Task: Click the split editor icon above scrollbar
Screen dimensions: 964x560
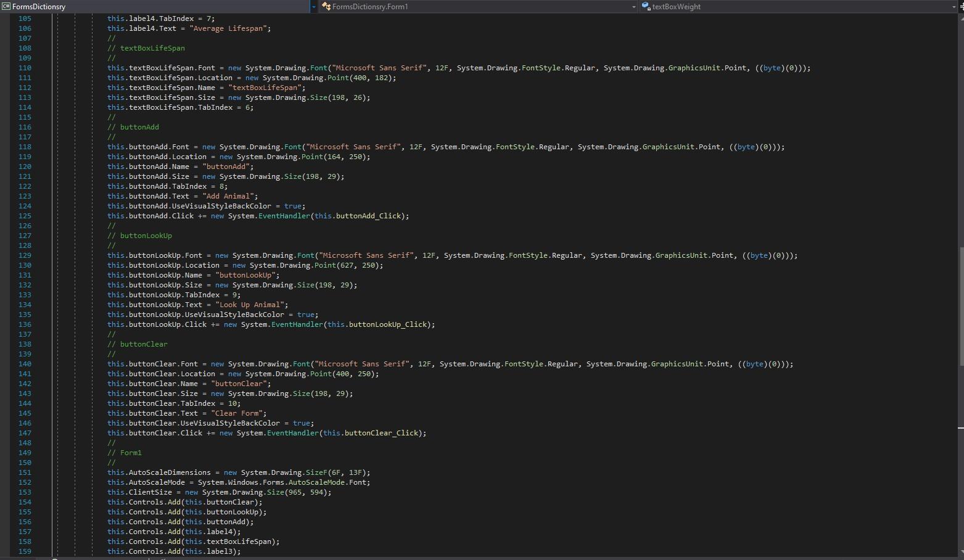Action: pos(961,6)
